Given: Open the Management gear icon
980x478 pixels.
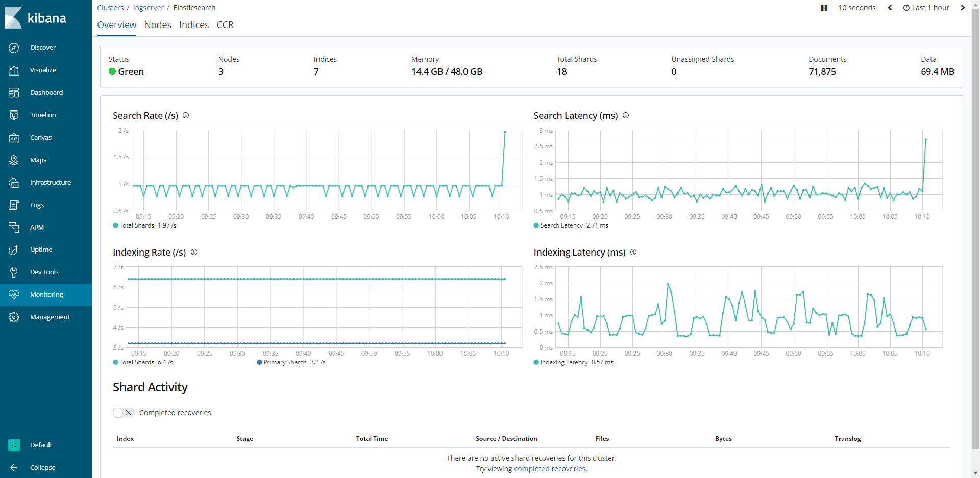Looking at the screenshot, I should [14, 317].
